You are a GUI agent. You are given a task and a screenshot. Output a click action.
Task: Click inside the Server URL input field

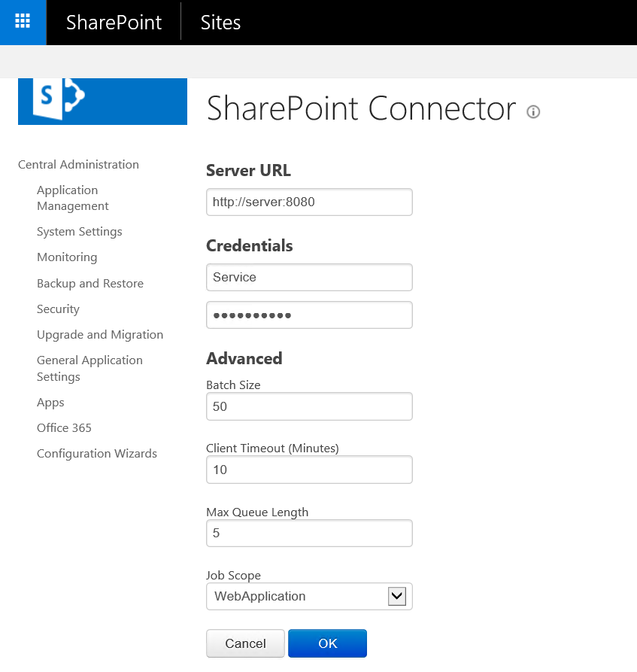click(309, 202)
